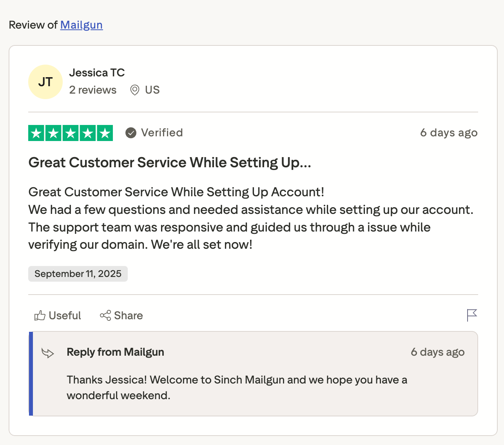504x445 pixels.
Task: Click the fifth green star
Action: (105, 133)
